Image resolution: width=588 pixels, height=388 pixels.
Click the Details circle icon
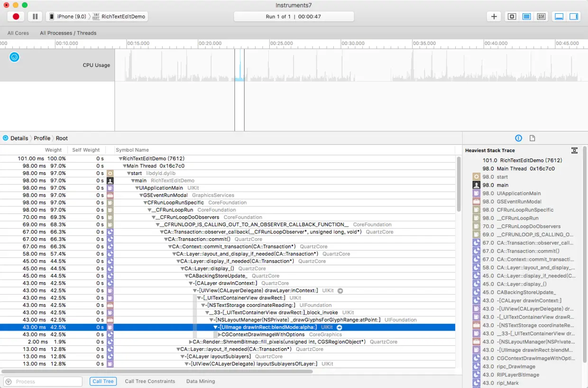(x=5, y=139)
